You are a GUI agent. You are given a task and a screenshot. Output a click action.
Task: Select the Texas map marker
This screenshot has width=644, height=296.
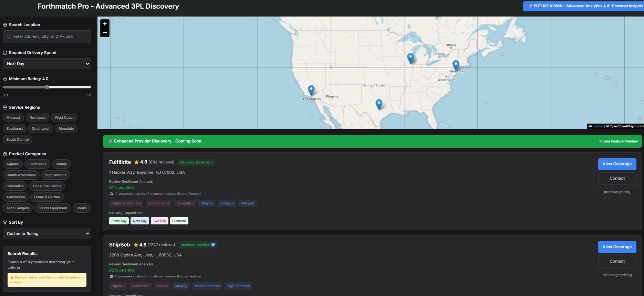coord(379,104)
